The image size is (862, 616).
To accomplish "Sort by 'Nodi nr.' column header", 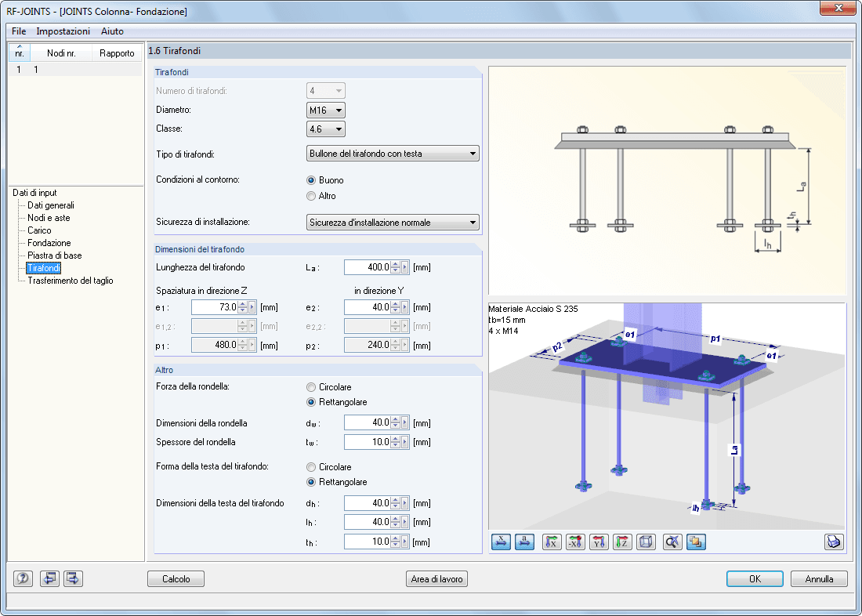I will (61, 53).
